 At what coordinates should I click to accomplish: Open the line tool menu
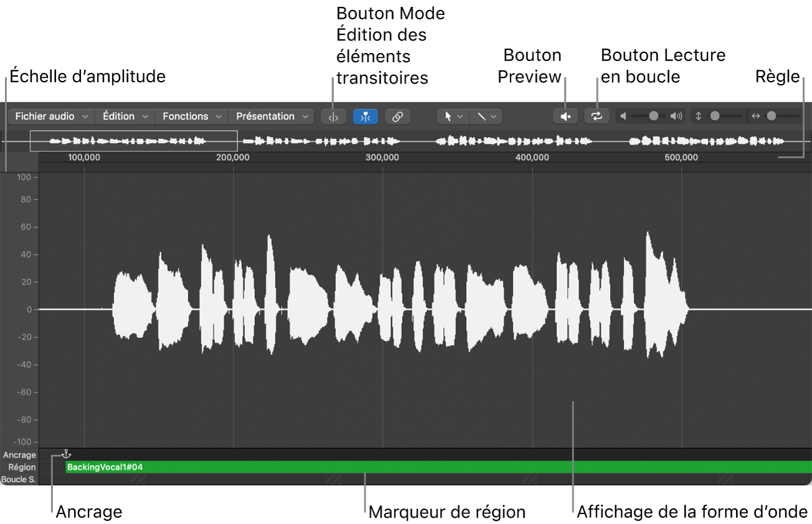(485, 117)
